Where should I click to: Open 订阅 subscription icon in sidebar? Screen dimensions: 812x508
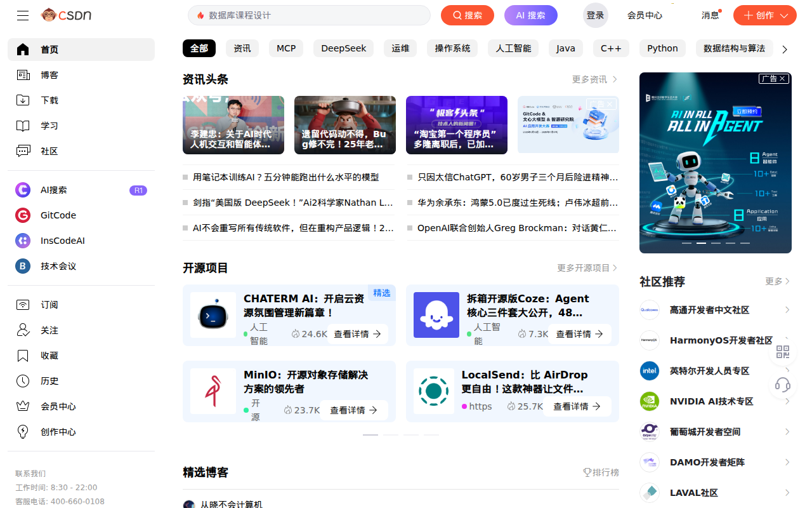click(x=23, y=305)
